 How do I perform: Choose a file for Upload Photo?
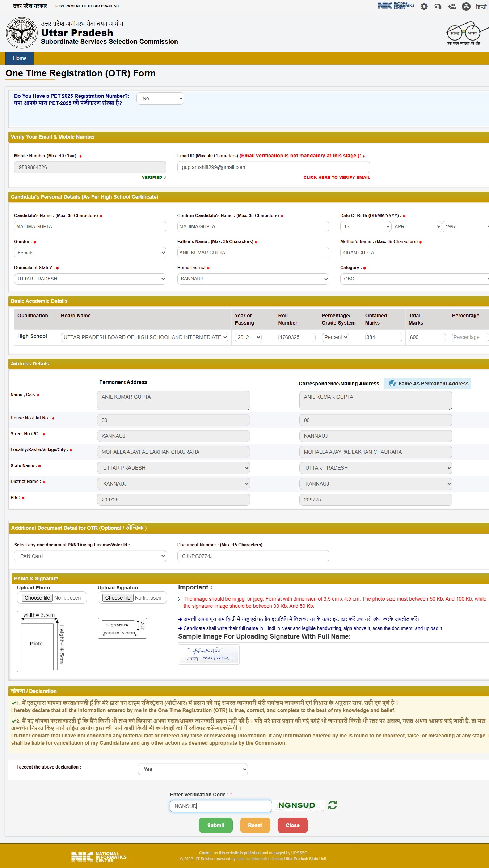[x=37, y=598]
